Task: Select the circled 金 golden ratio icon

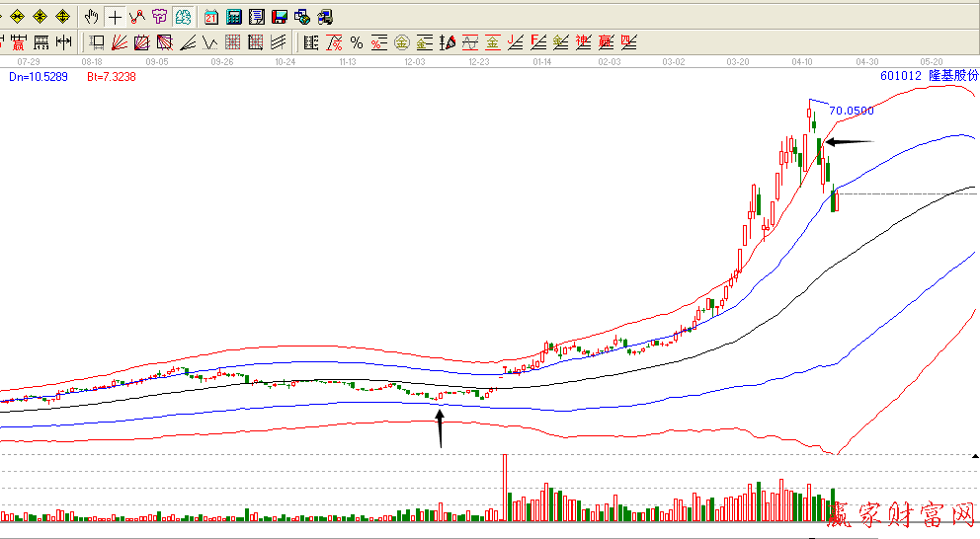Action: tap(401, 42)
